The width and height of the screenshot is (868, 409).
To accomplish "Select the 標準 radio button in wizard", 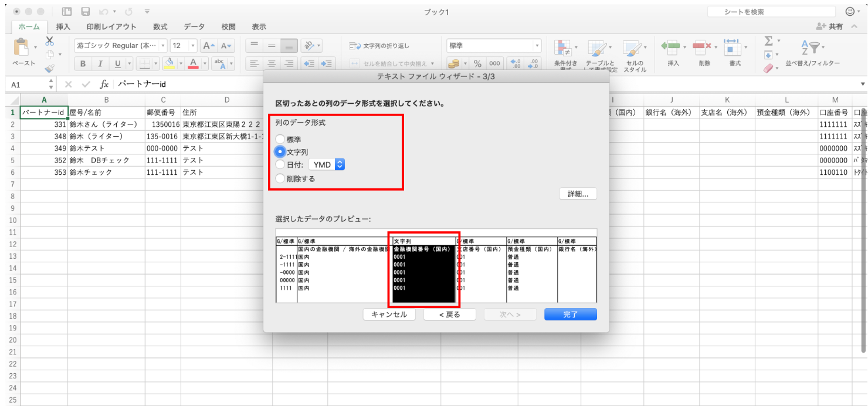I will point(281,139).
